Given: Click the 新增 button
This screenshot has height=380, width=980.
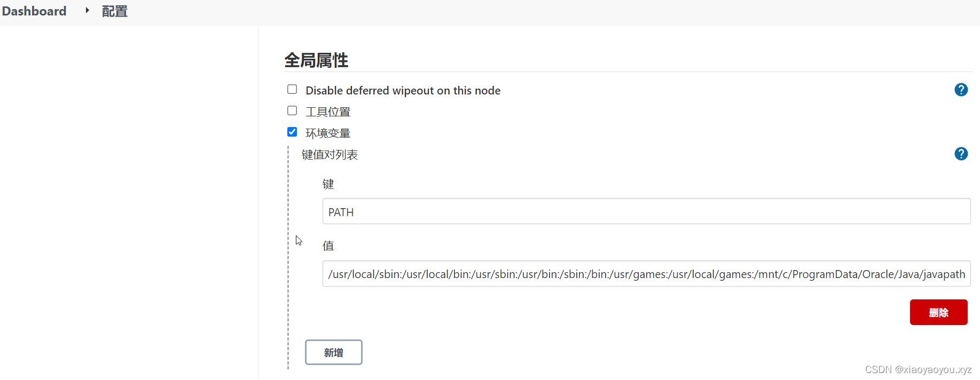Looking at the screenshot, I should click(x=333, y=352).
